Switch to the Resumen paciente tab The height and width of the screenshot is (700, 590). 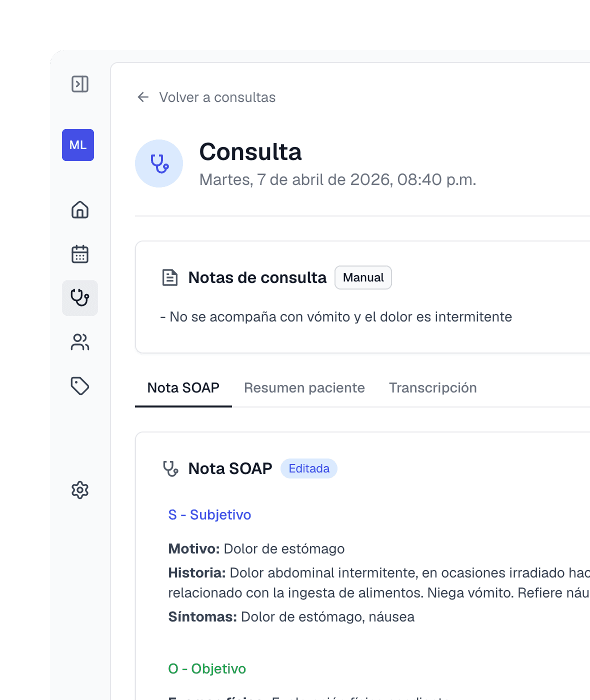[304, 388]
